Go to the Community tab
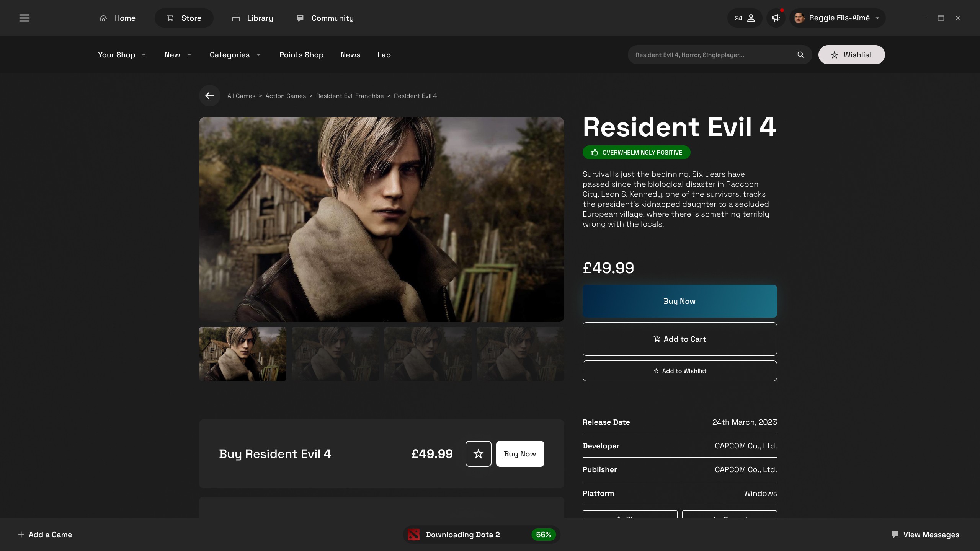This screenshot has width=980, height=551. pos(325,18)
